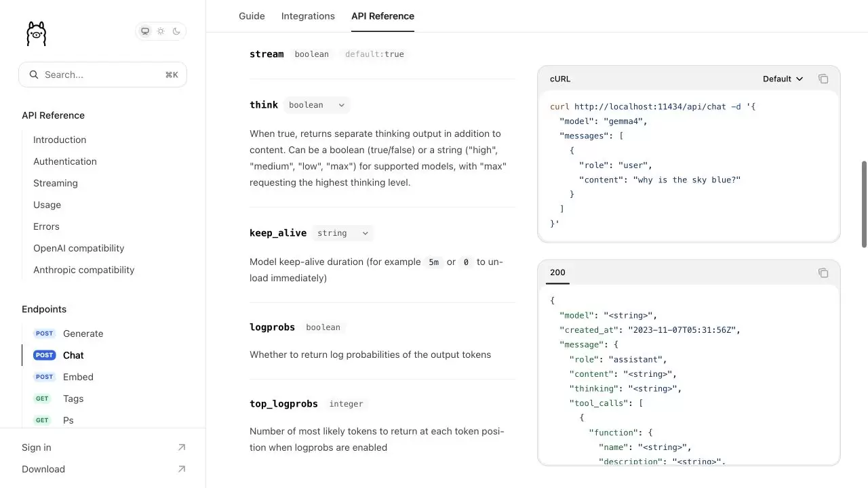Open OpenAI compatibility page
The height and width of the screenshot is (488, 868).
[79, 248]
